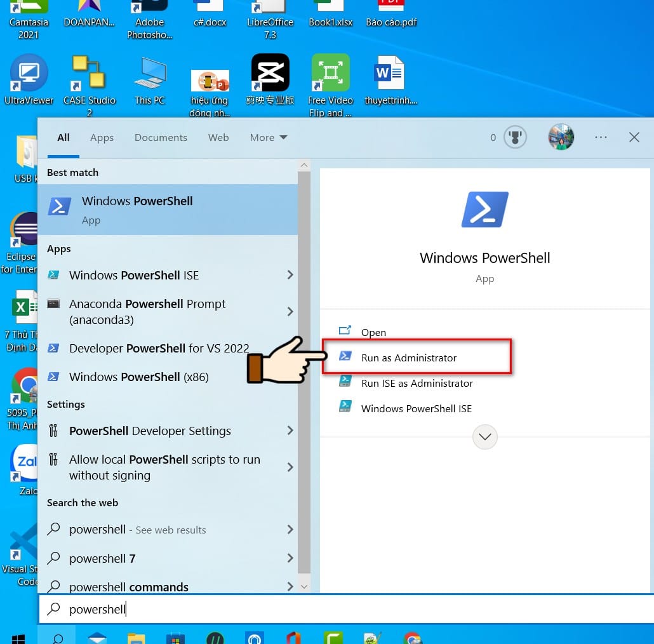Screen dimensions: 654x644
Task: Open the three-dot options menu in search panel
Action: [x=601, y=137]
